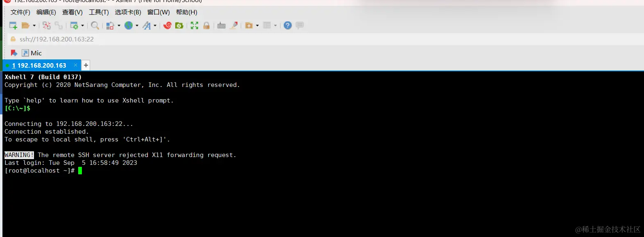Click the highlighted WARNING! text in terminal
This screenshot has width=644, height=237.
coord(19,155)
